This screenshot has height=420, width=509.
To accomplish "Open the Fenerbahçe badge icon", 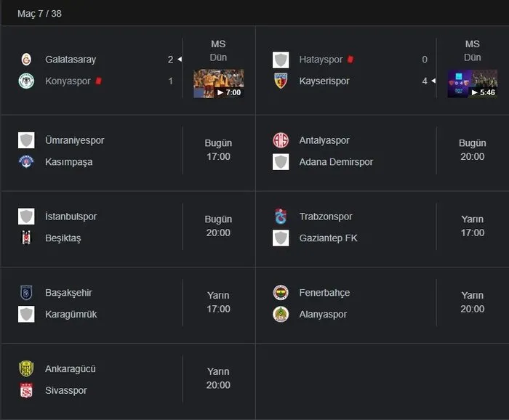I will pyautogui.click(x=281, y=293).
